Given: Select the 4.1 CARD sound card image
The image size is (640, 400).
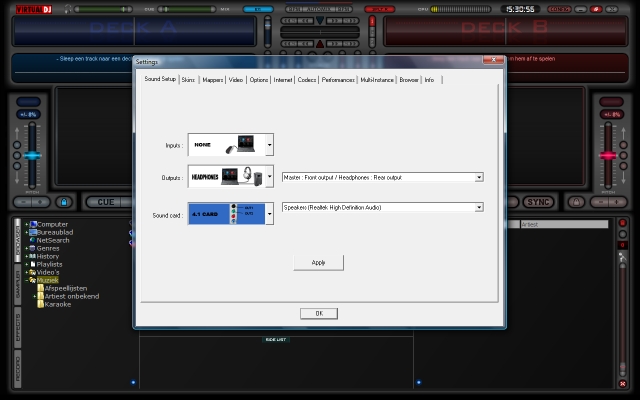Looking at the screenshot, I should click(227, 214).
